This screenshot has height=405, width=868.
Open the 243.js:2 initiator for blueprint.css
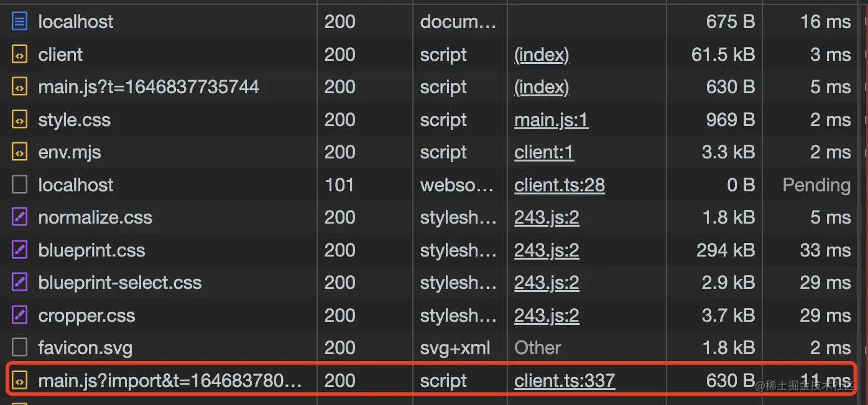click(547, 250)
